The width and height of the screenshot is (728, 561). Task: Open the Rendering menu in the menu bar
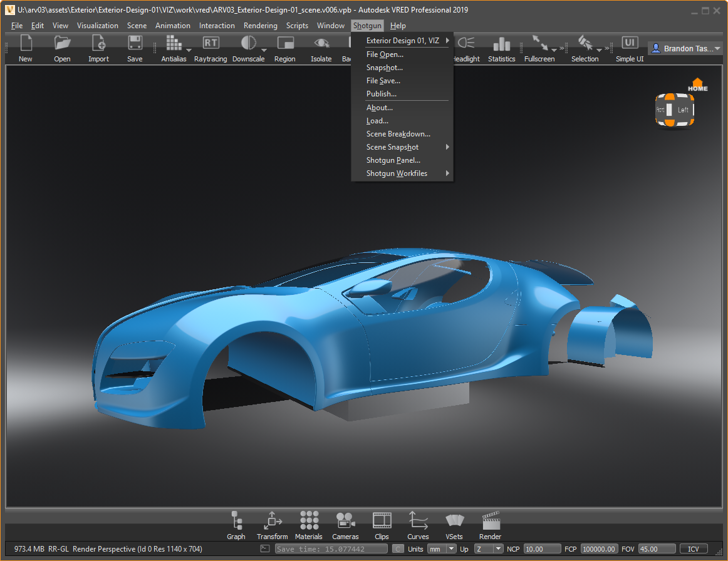click(260, 26)
